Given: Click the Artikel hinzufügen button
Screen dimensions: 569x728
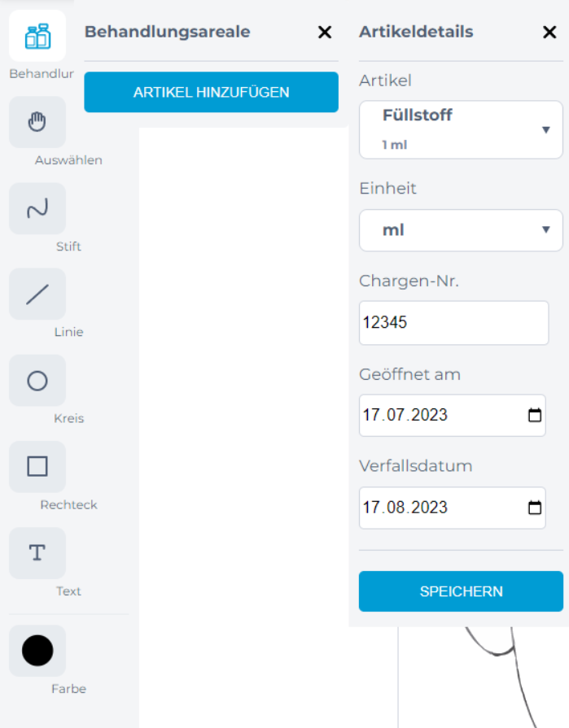Looking at the screenshot, I should pyautogui.click(x=212, y=92).
